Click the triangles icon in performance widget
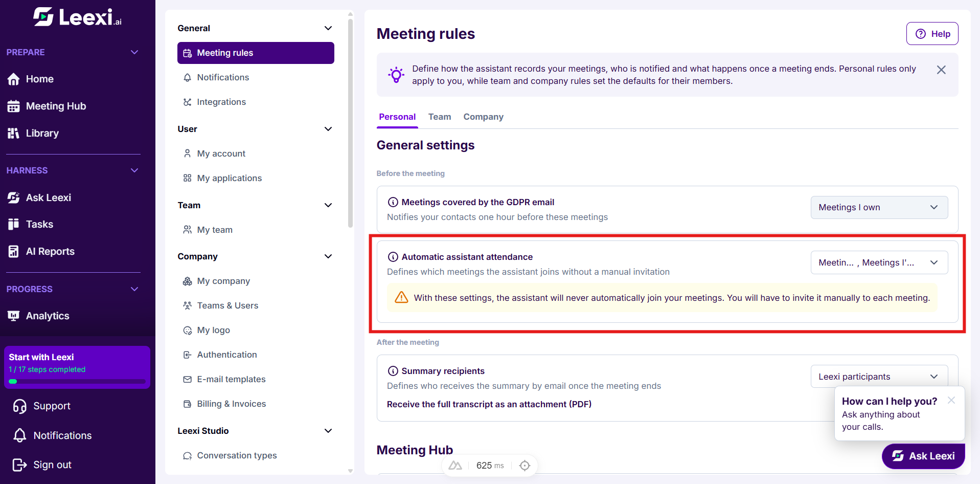 (455, 466)
